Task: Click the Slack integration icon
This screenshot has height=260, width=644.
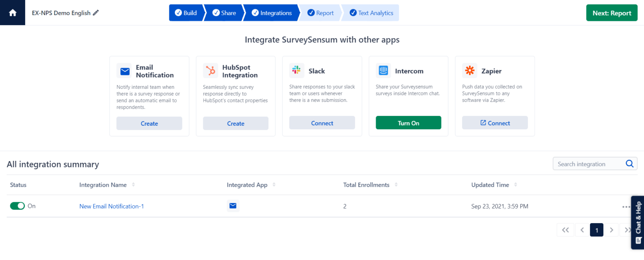Action: point(297,71)
